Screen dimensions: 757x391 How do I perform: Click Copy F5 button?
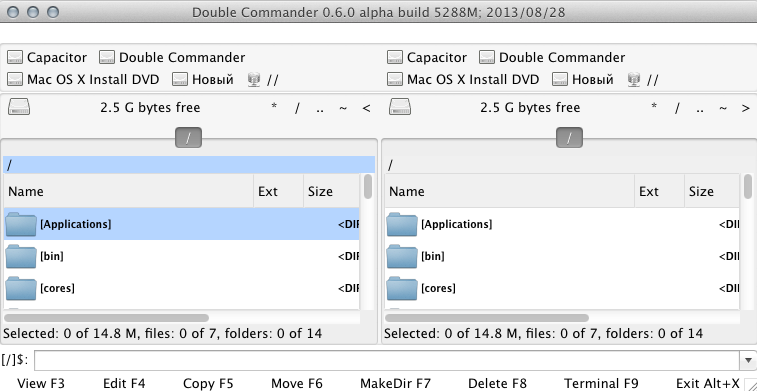pos(208,383)
